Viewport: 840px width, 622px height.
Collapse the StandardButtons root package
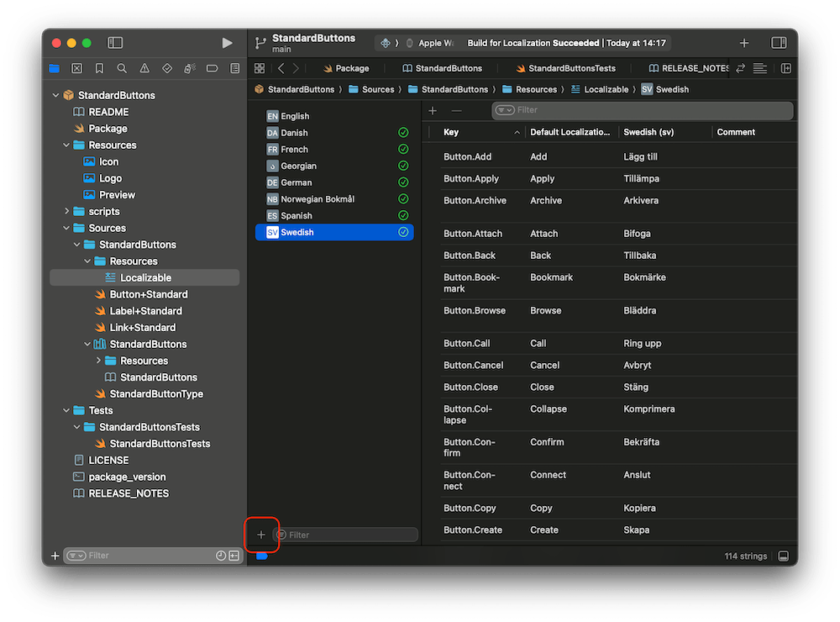pos(55,96)
